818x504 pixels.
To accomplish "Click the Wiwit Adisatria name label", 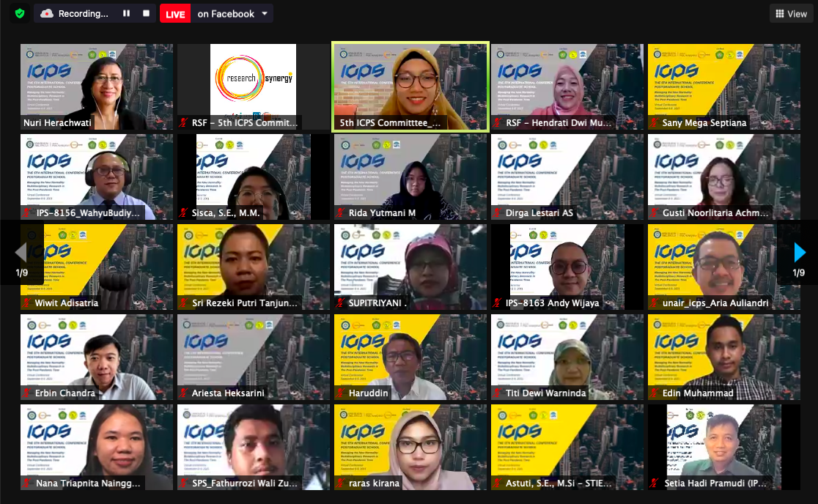I will (x=66, y=303).
